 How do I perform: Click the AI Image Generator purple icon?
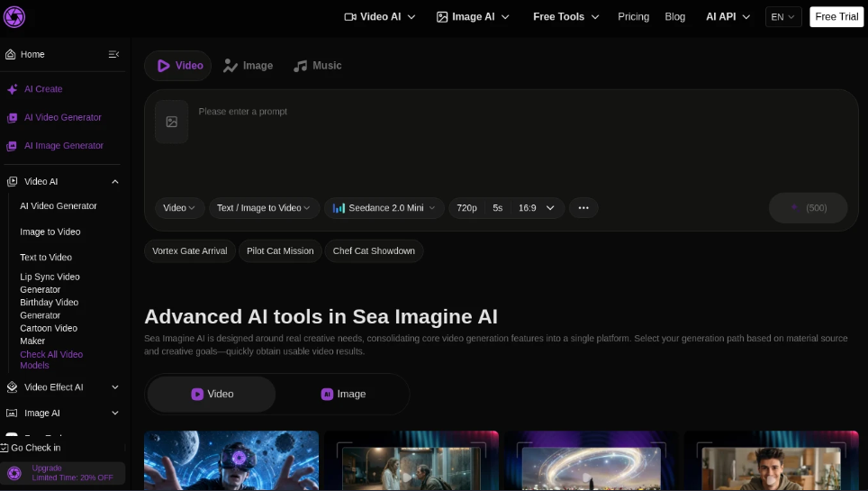coord(12,146)
